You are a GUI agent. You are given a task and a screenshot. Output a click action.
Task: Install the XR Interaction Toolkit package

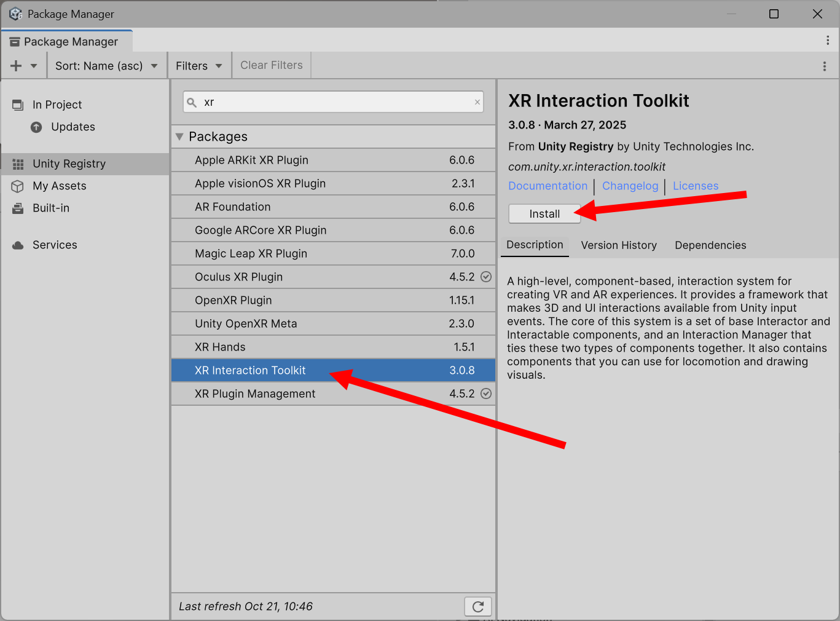pos(544,214)
